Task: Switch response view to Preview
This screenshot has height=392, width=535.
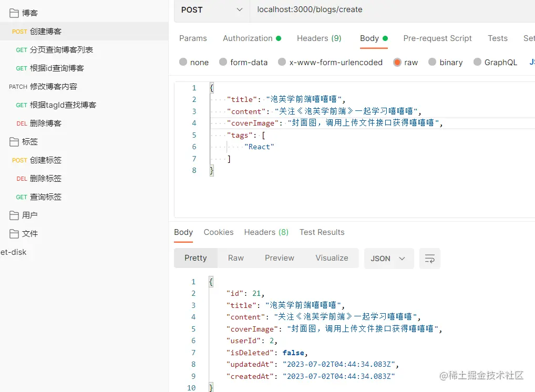Action: pyautogui.click(x=280, y=258)
